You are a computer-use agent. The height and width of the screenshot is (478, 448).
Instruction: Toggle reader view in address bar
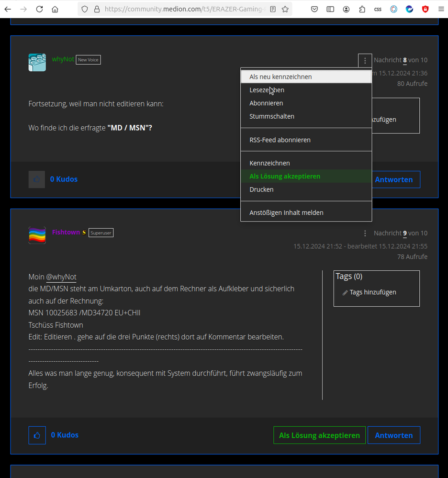(x=273, y=9)
